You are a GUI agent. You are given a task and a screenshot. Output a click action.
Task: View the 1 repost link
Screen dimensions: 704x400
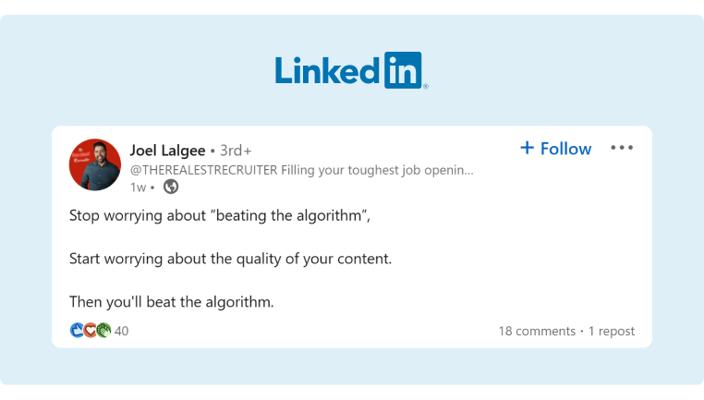(609, 331)
